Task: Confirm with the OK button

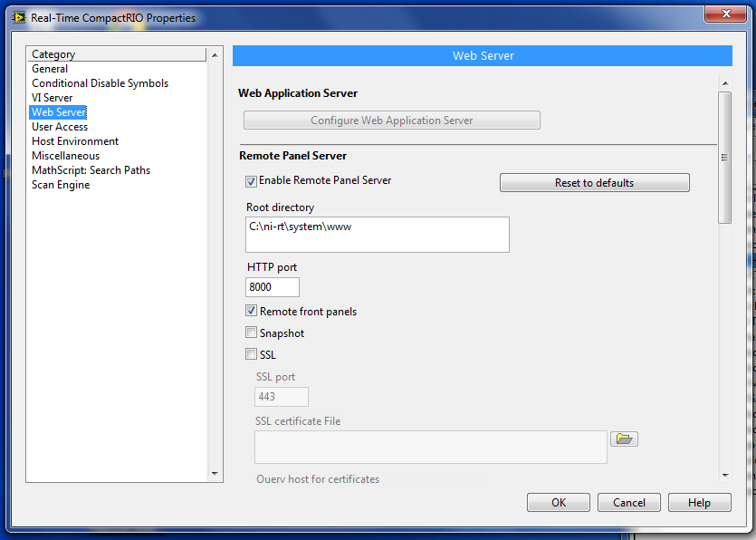Action: 559,502
